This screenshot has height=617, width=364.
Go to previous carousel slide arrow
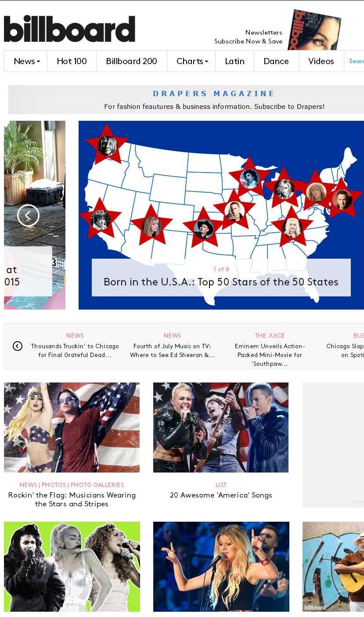(x=28, y=216)
